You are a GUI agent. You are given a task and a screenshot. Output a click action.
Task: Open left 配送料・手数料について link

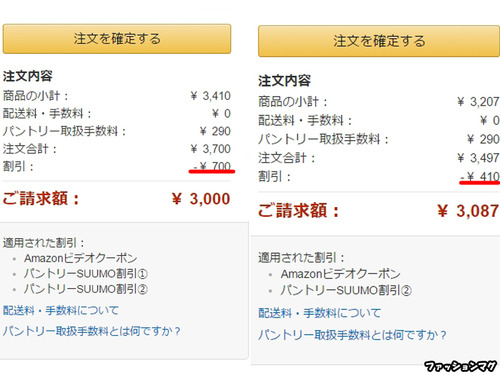61,310
